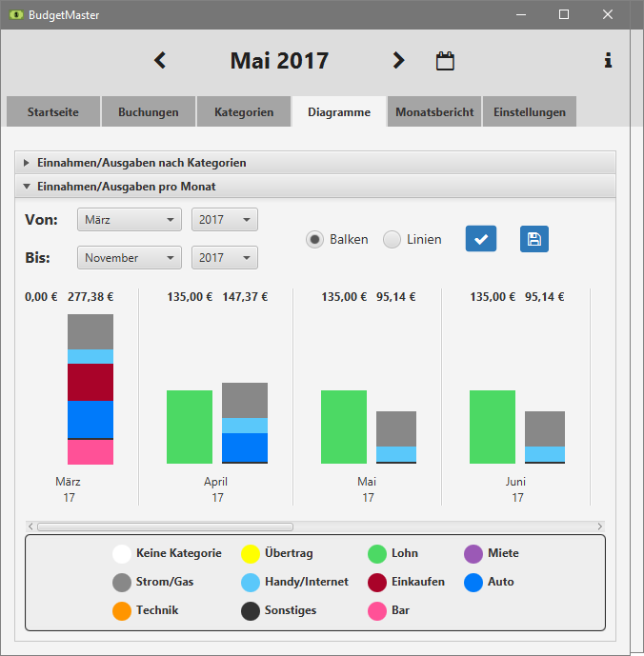The height and width of the screenshot is (656, 644).
Task: Open the Von month dropdown showing März
Action: click(130, 220)
